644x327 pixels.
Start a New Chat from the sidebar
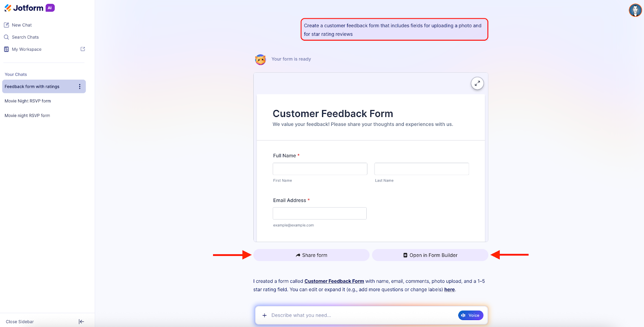(22, 25)
